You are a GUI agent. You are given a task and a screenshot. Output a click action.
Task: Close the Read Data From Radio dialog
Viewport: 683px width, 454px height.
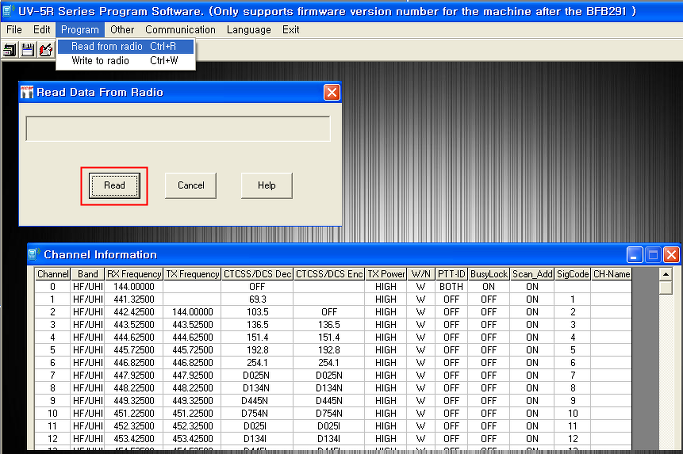(x=332, y=92)
